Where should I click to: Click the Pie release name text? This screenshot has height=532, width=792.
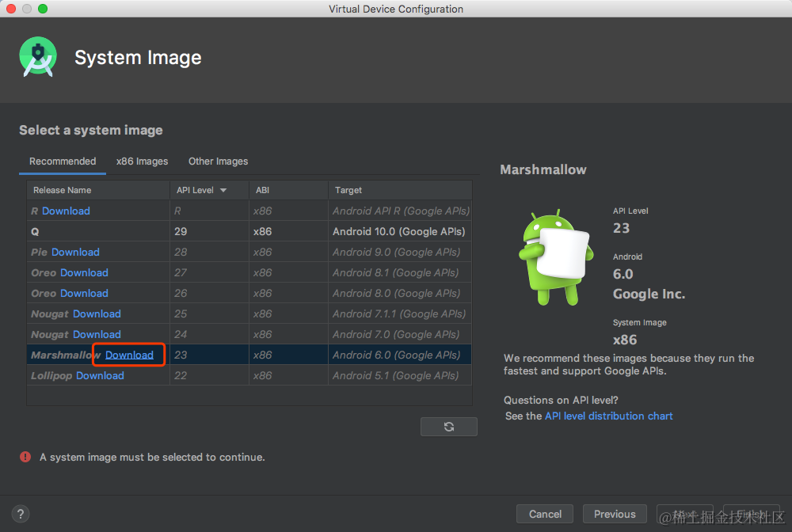40,252
